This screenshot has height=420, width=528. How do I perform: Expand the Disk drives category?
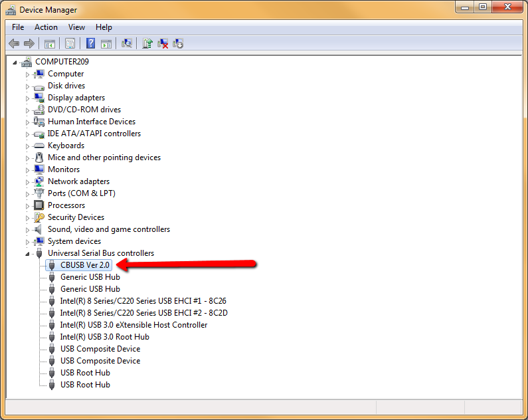[x=27, y=86]
